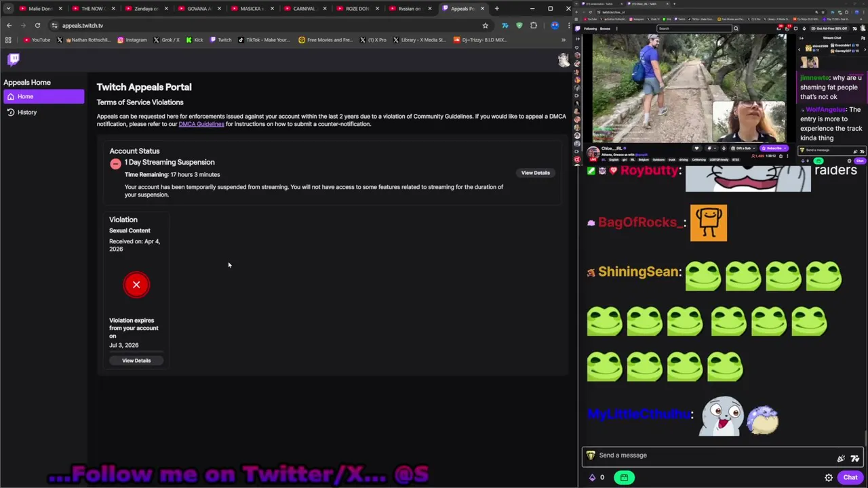Switch to THE NOW tab
The image size is (868, 488).
coord(93,9)
